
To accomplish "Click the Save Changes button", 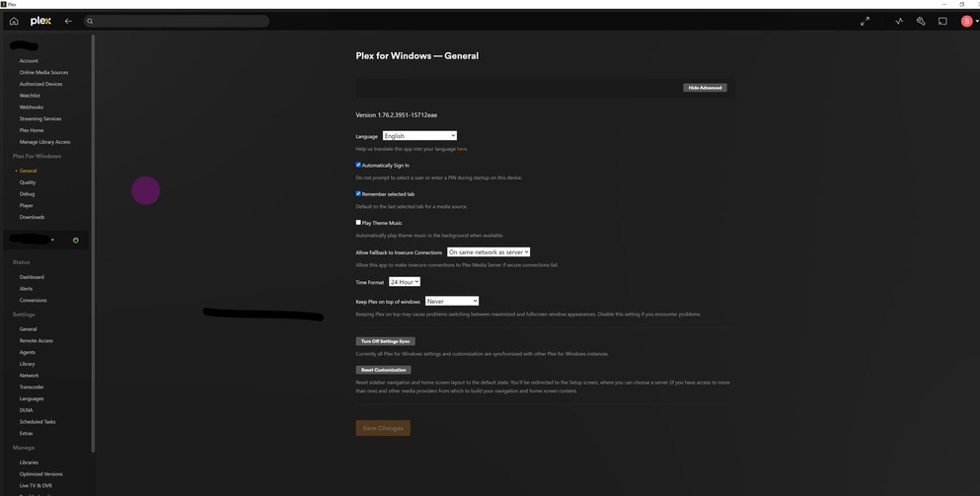I will pos(383,428).
